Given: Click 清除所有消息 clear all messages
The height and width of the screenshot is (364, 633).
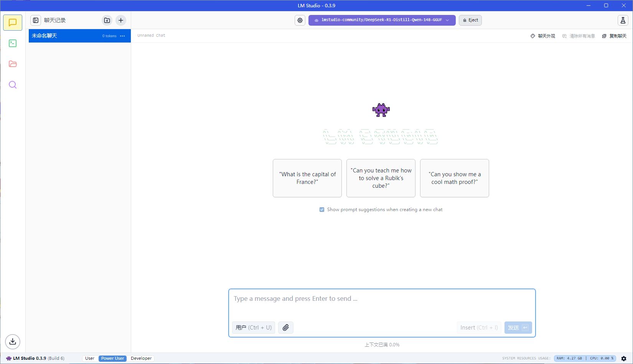Looking at the screenshot, I should pos(579,36).
